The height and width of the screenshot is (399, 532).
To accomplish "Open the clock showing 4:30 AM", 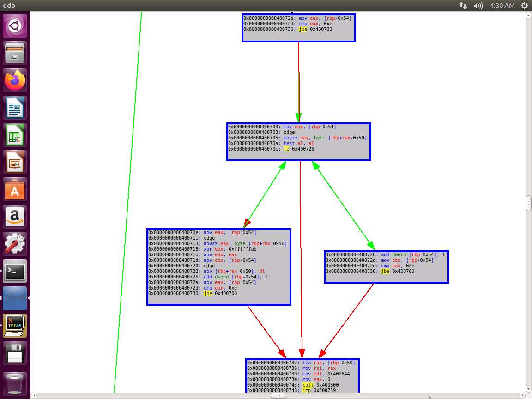I will click(502, 6).
